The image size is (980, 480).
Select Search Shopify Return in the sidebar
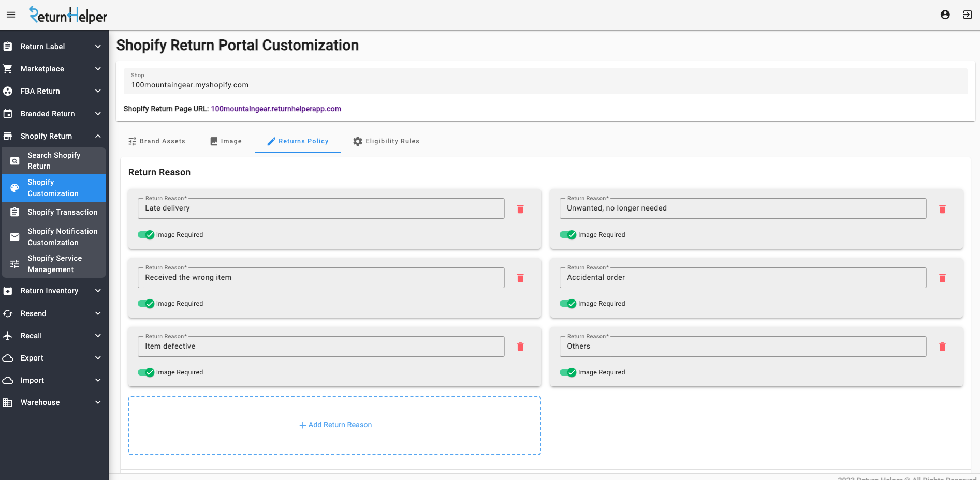(x=54, y=160)
